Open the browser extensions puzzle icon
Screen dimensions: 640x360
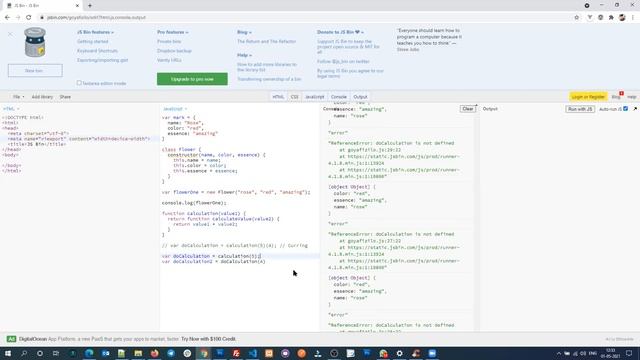click(x=611, y=18)
